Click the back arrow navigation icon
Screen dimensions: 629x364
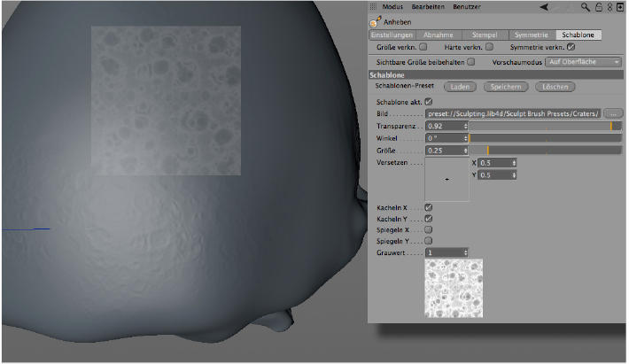click(545, 7)
